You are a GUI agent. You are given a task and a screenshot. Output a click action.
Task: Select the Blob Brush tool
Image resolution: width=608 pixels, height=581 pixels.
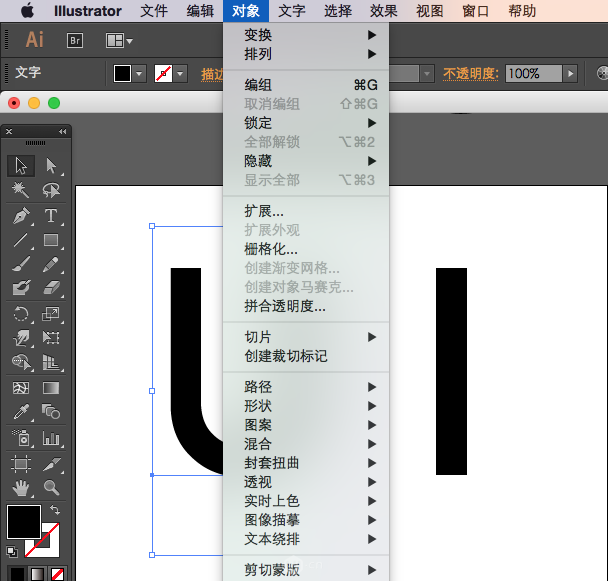click(21, 288)
